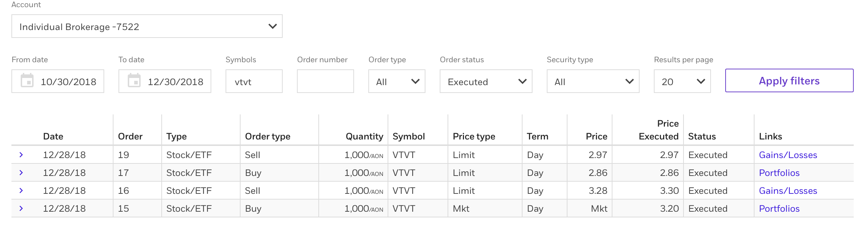This screenshot has height=226, width=868.
Task: Open the Security type dropdown
Action: tap(593, 82)
